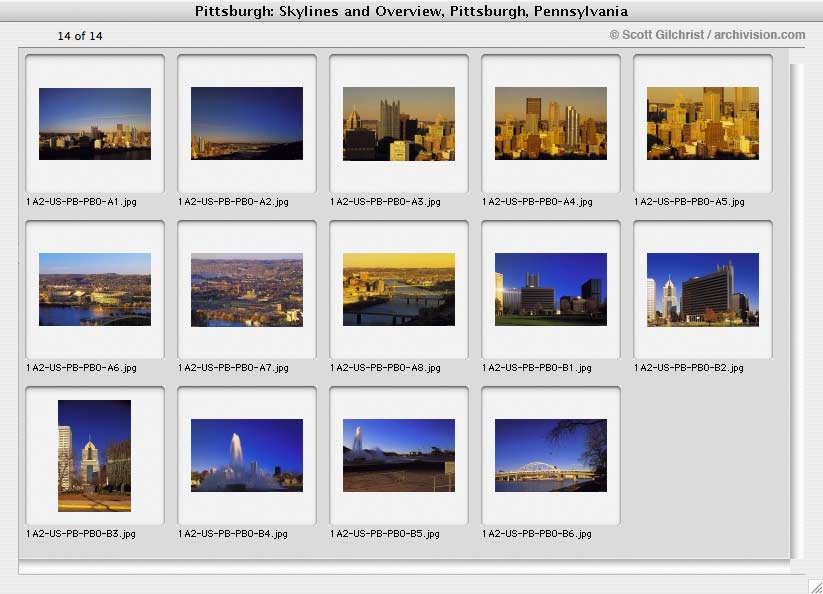Click the filename 1A2-US-PB-PB0-B3.jpg
This screenshot has width=823, height=594.
[81, 534]
